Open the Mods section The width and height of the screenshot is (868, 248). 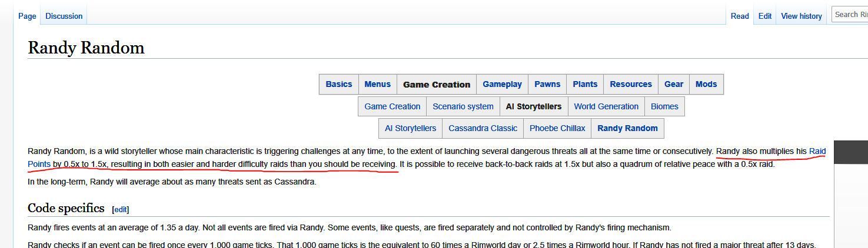coord(706,84)
